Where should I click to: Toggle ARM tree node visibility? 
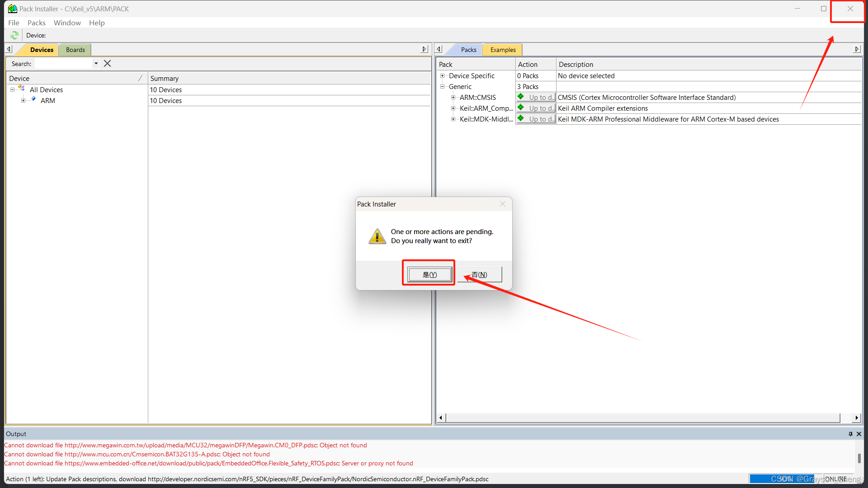[x=22, y=100]
